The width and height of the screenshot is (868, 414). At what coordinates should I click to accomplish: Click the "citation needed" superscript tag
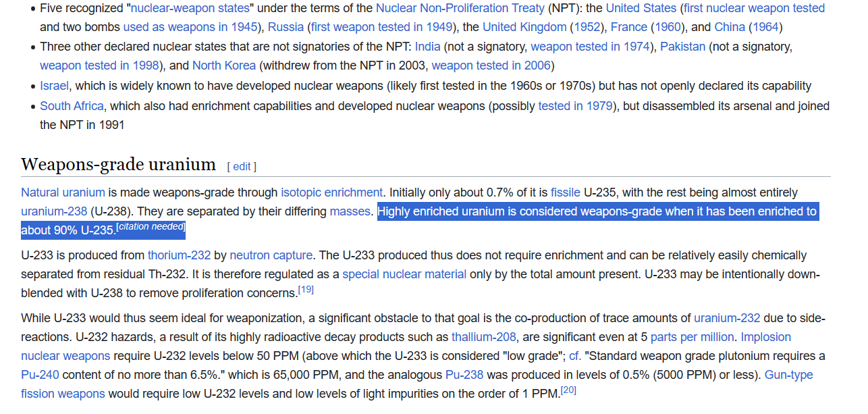click(x=151, y=227)
